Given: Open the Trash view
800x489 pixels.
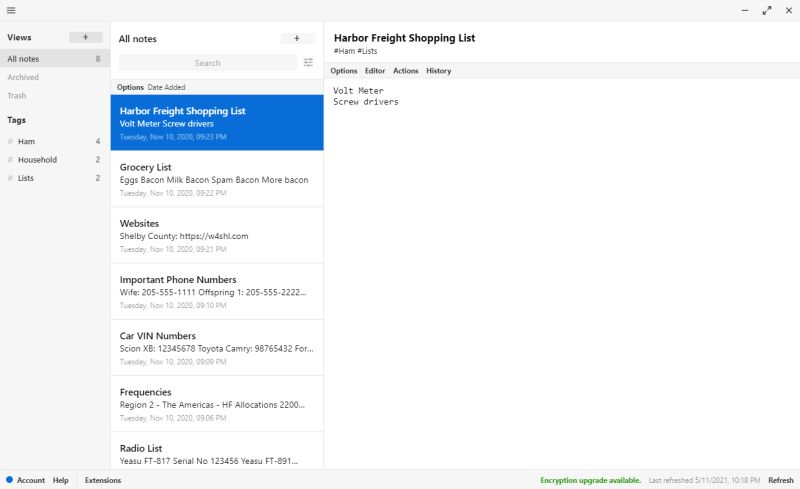Looking at the screenshot, I should (55, 95).
